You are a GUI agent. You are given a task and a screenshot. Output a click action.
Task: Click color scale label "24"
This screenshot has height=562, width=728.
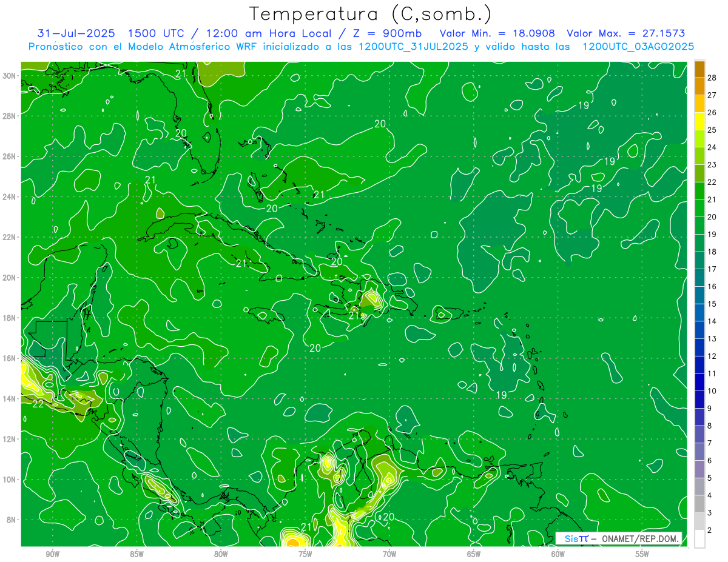(712, 147)
